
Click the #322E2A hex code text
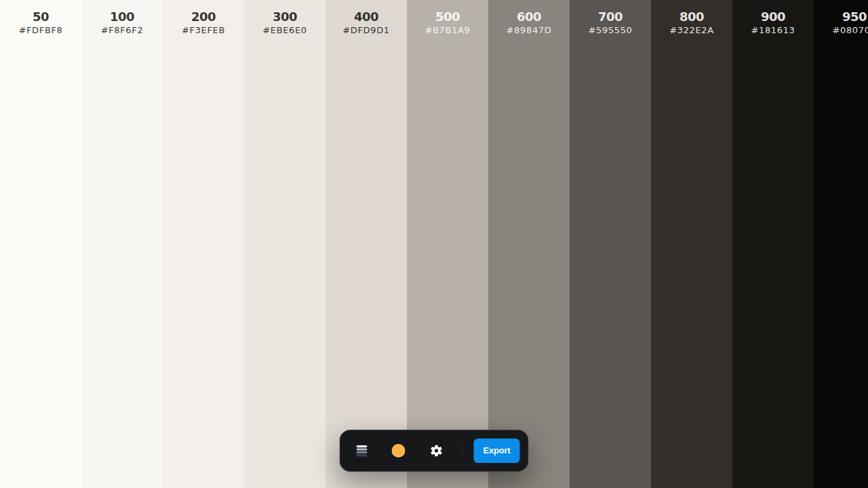[692, 30]
